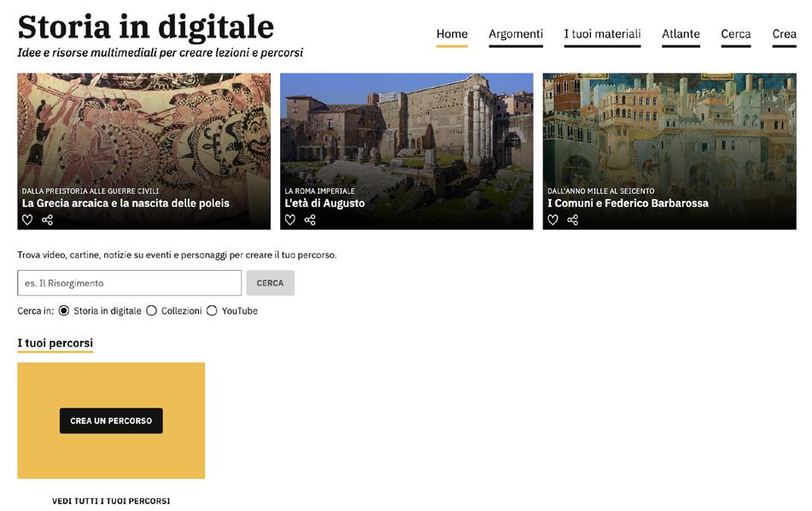This screenshot has height=511, width=812.
Task: Click heart icon on L'età di Augusto card
Action: (x=290, y=220)
